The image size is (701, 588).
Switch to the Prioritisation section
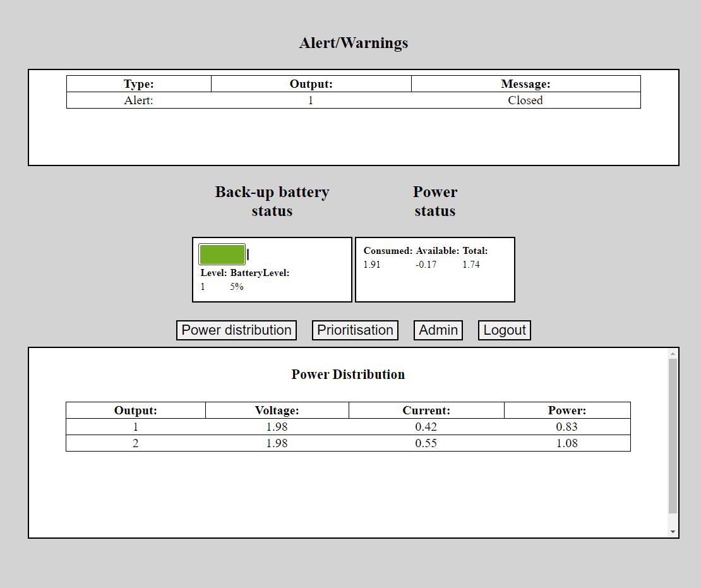(355, 330)
